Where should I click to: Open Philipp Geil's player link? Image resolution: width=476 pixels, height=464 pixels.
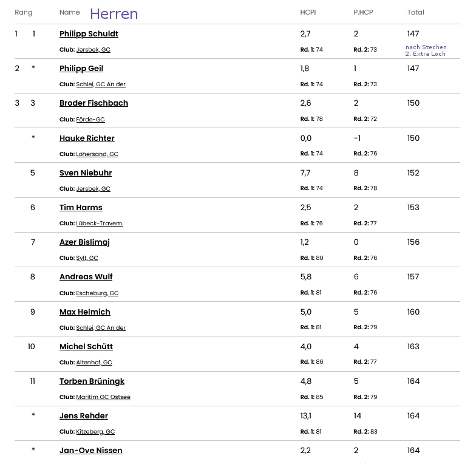pos(81,68)
